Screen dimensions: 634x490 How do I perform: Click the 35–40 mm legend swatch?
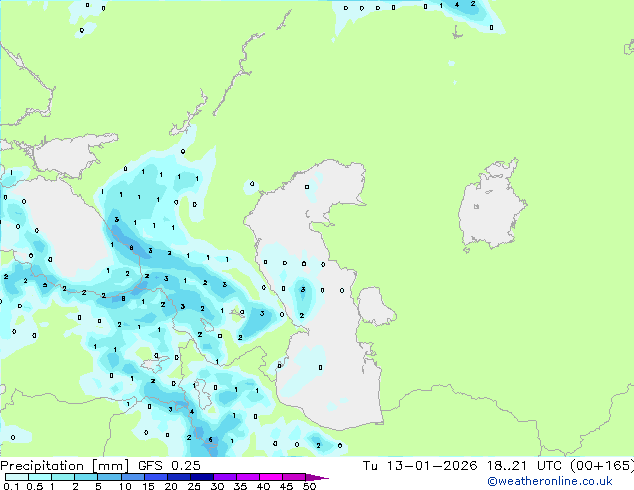point(247,477)
